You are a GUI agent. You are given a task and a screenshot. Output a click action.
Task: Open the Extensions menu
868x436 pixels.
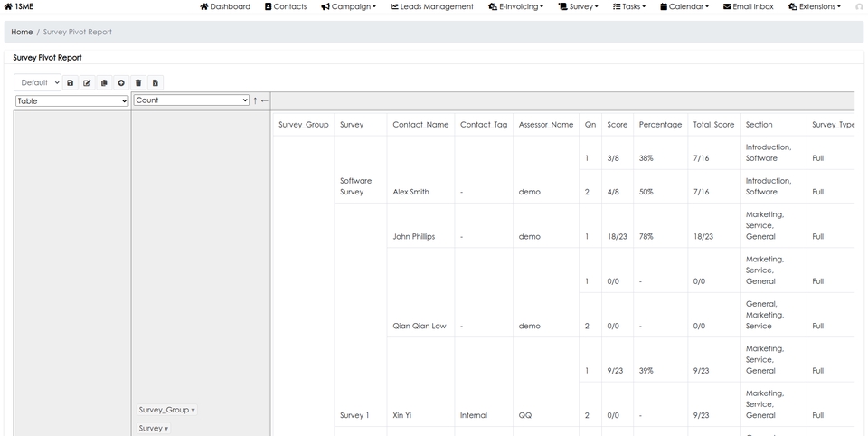coord(815,6)
